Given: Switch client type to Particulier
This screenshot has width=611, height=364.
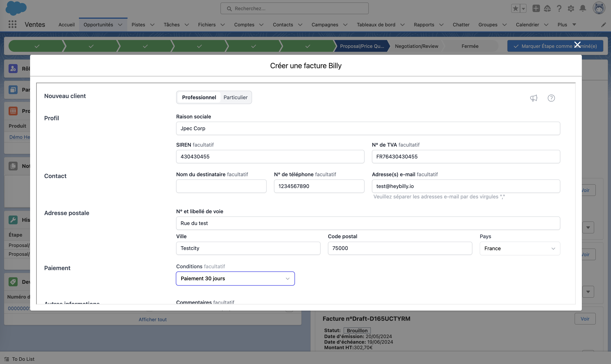Looking at the screenshot, I should point(235,97).
